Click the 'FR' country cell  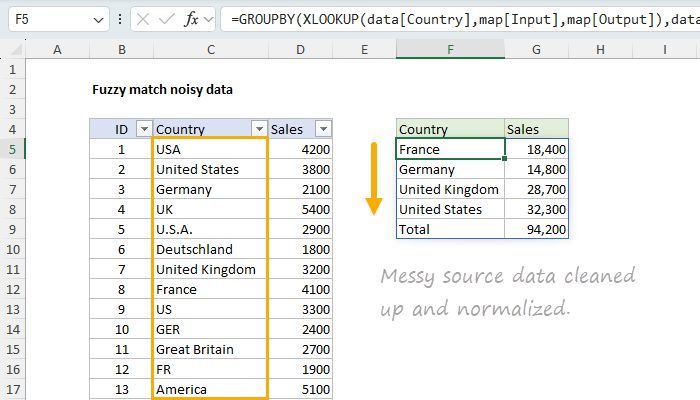coord(210,369)
